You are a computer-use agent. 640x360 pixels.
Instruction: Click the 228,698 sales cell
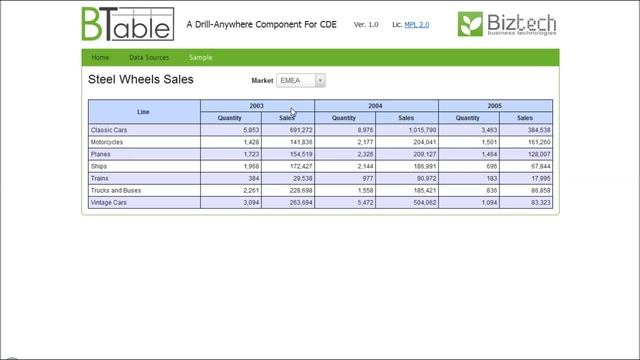point(288,191)
